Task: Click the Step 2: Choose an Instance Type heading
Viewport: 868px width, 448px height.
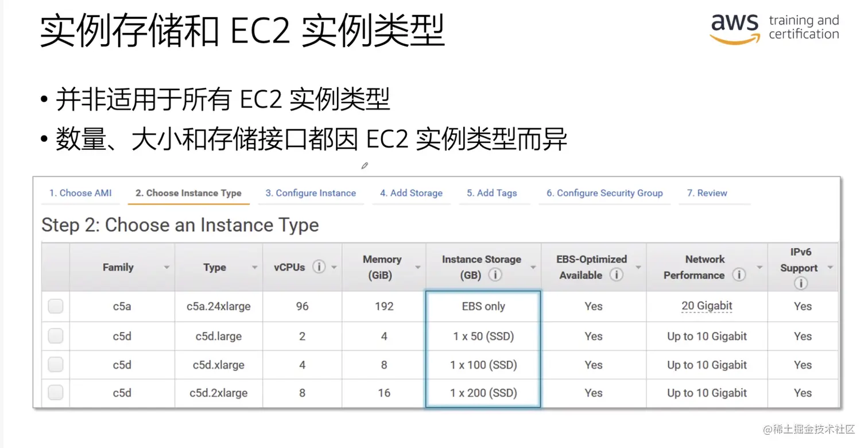Action: [180, 225]
